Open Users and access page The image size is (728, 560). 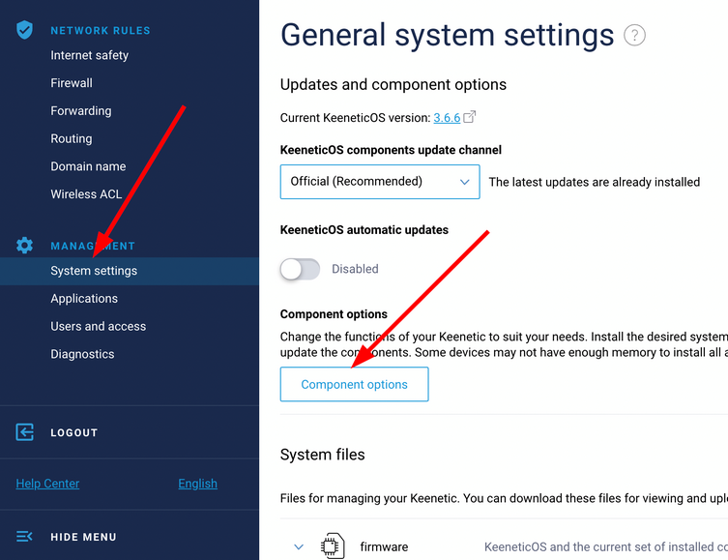98,326
